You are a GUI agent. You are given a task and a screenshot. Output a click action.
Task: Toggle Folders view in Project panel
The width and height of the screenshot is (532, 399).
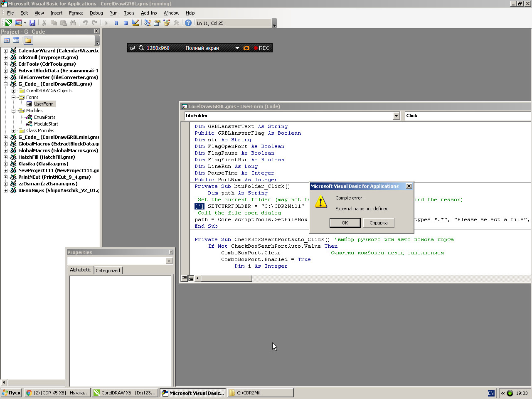click(28, 40)
